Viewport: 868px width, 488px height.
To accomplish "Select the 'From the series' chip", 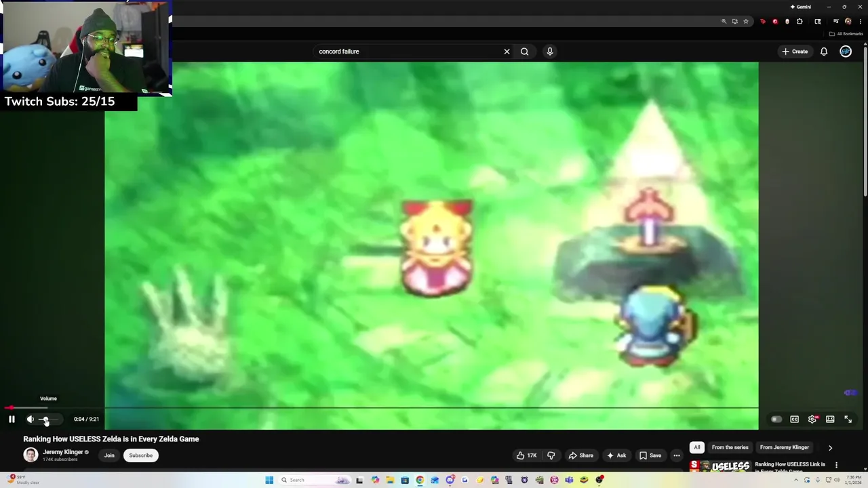I will 730,447.
